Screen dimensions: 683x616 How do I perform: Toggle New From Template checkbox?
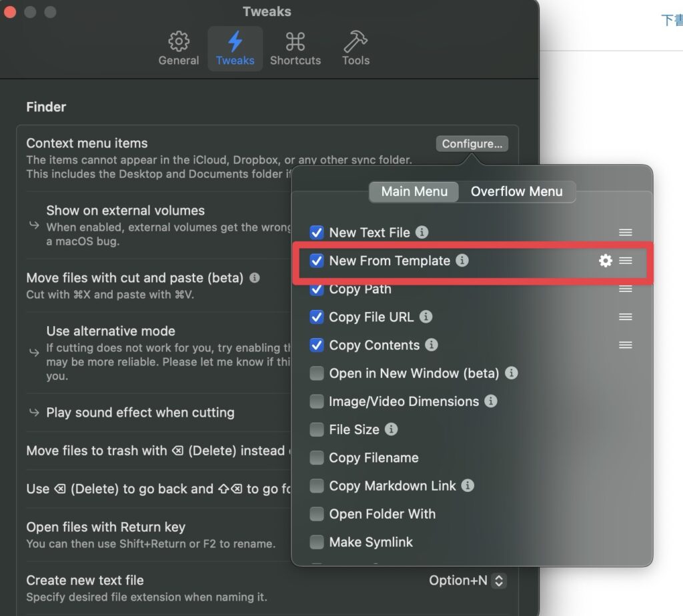click(317, 261)
